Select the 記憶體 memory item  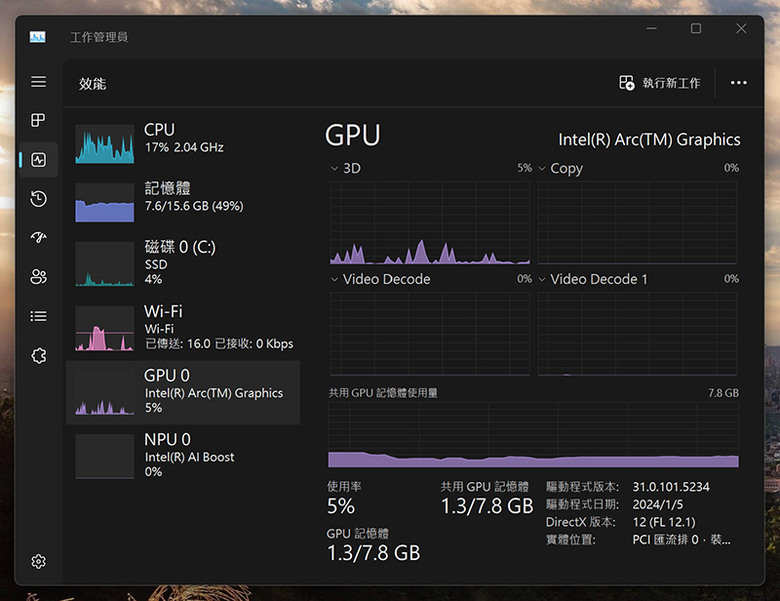[x=183, y=202]
